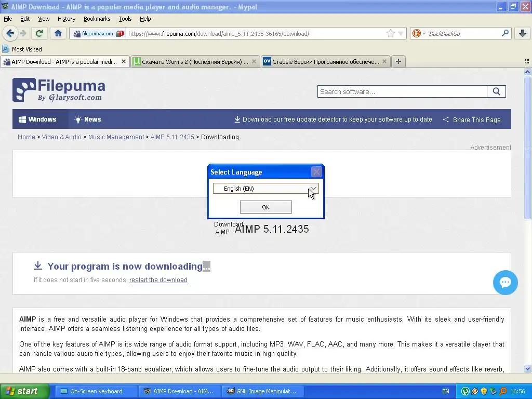
Task: Open the Help menu
Action: pos(145,19)
